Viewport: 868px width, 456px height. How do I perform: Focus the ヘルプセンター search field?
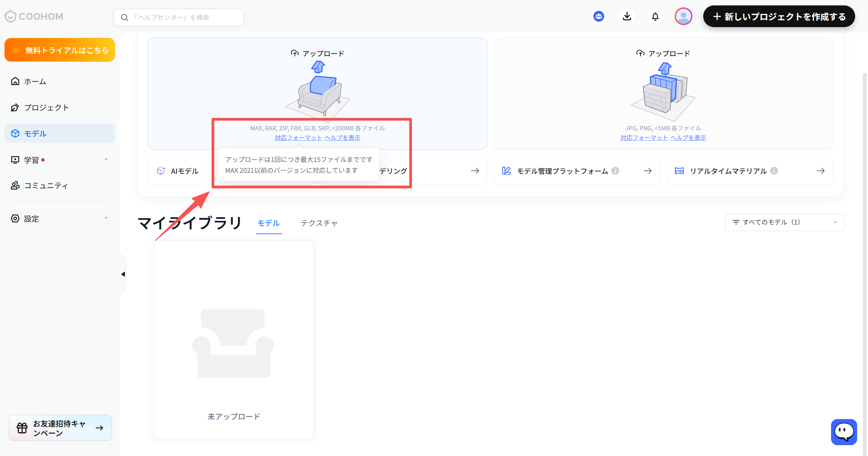coord(179,17)
